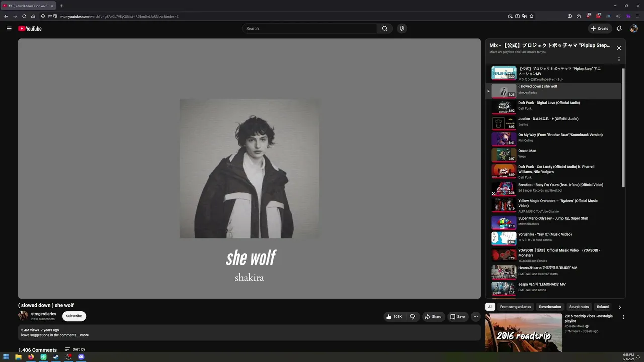The width and height of the screenshot is (644, 362).
Task: Play Justice - D.A.N.C.E. from the mix
Action: tap(553, 124)
